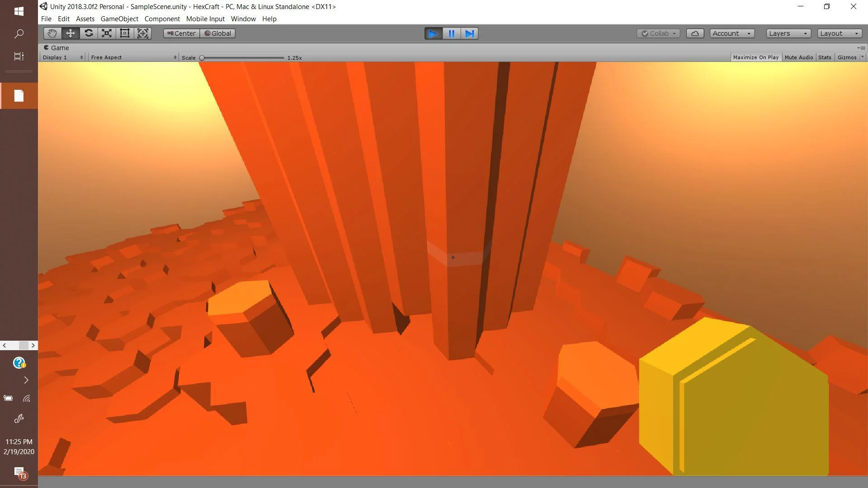Open the Component menu
Viewport: 868px width, 488px height.
pos(162,19)
